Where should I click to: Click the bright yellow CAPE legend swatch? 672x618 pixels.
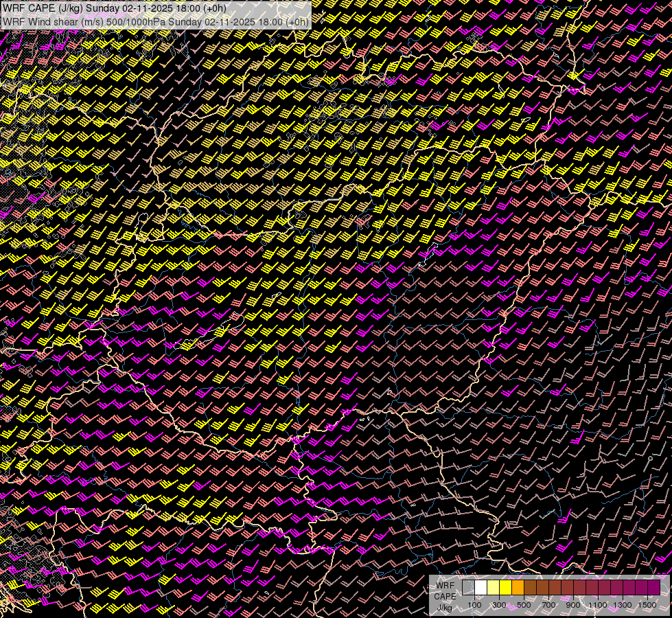click(505, 588)
